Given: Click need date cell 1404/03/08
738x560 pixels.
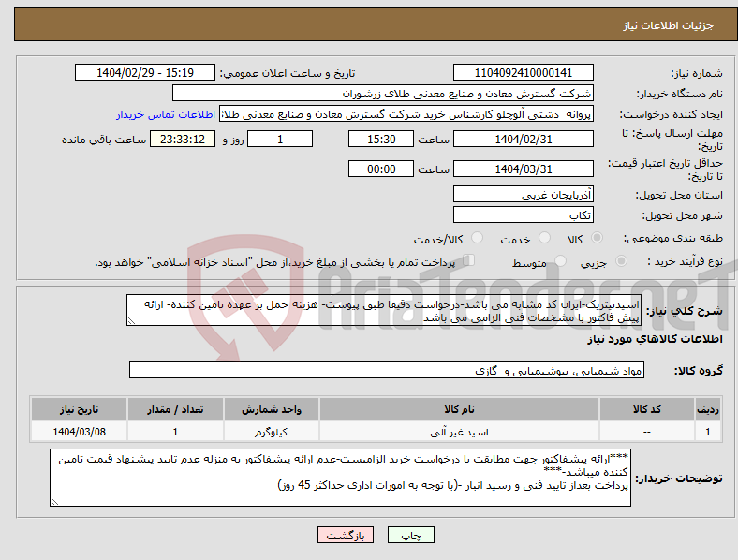Looking at the screenshot, I should pos(79,432).
